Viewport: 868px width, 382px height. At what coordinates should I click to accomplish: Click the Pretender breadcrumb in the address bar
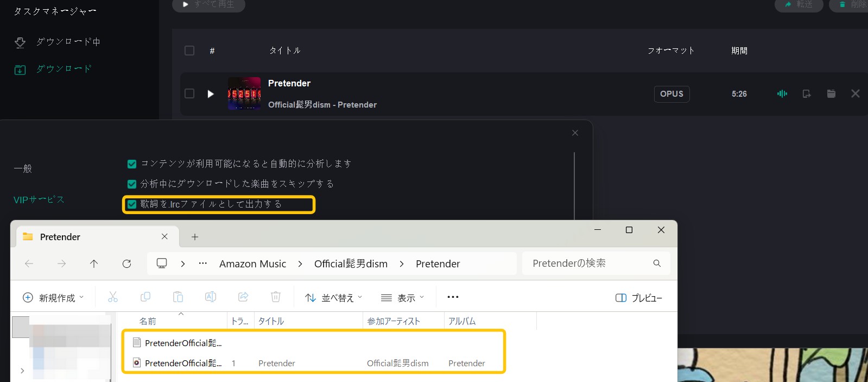[438, 264]
